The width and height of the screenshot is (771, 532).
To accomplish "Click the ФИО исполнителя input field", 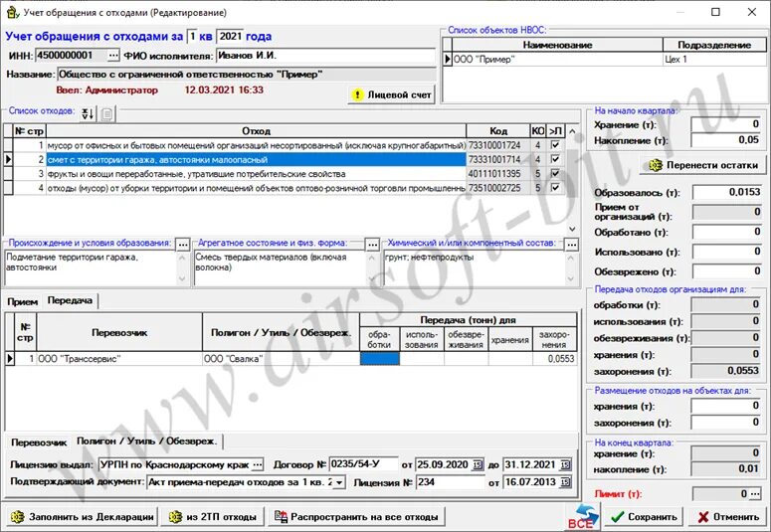I will click(x=325, y=56).
